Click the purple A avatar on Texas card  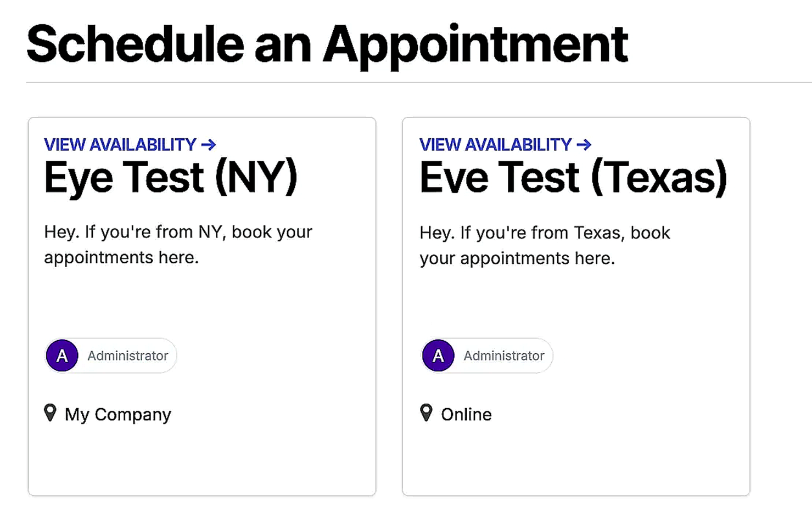coord(438,355)
